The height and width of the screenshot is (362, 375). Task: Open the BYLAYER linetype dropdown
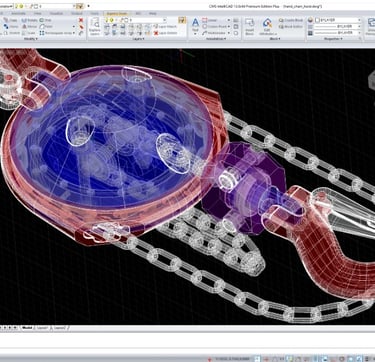coord(337,27)
